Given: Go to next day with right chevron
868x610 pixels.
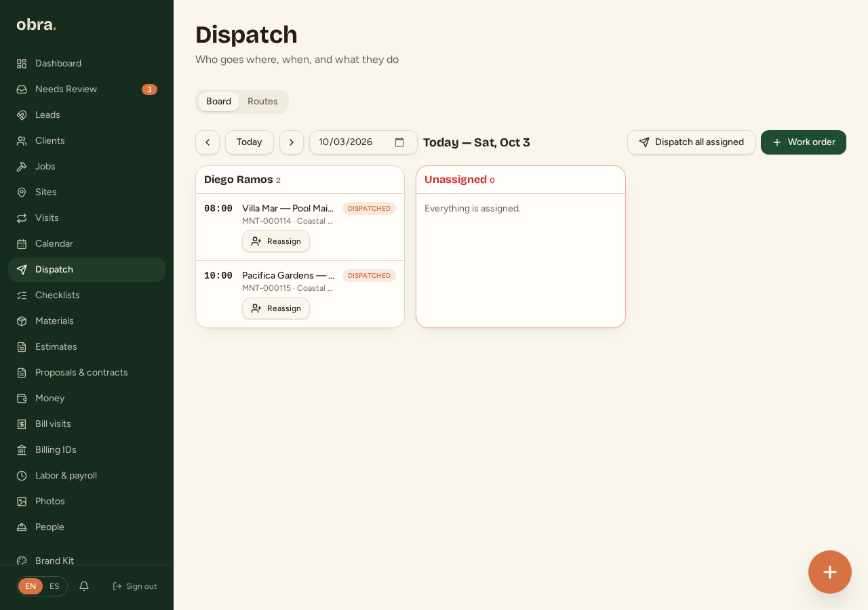Looking at the screenshot, I should (x=292, y=142).
